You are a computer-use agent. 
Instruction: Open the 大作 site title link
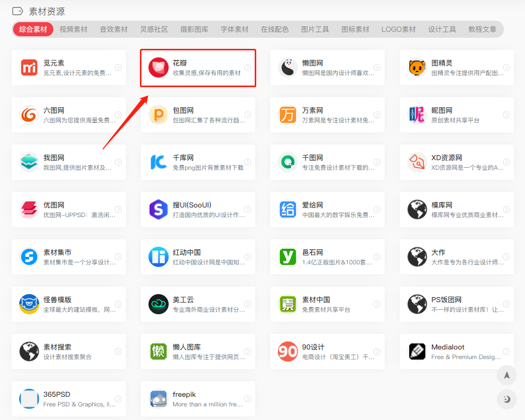[x=438, y=252]
